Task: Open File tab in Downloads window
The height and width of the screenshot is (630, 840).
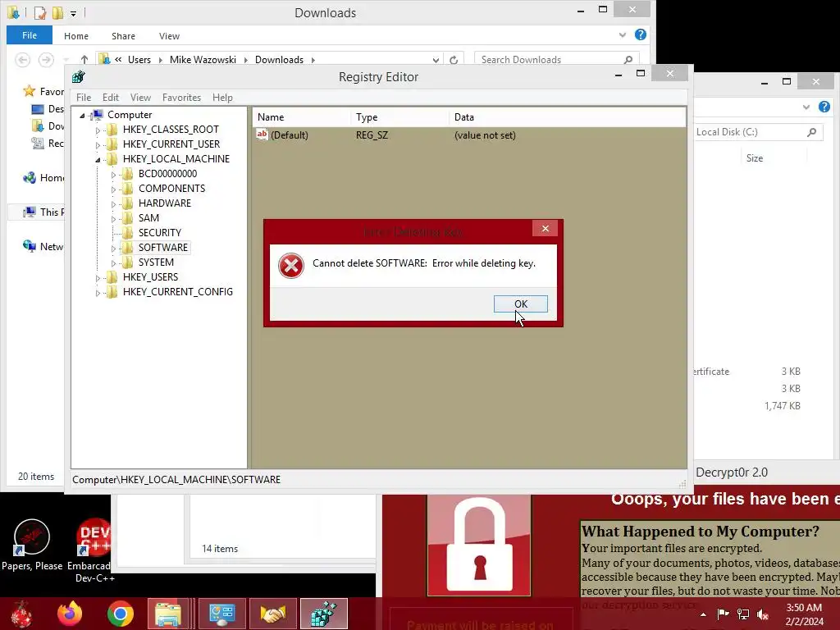Action: 30,35
